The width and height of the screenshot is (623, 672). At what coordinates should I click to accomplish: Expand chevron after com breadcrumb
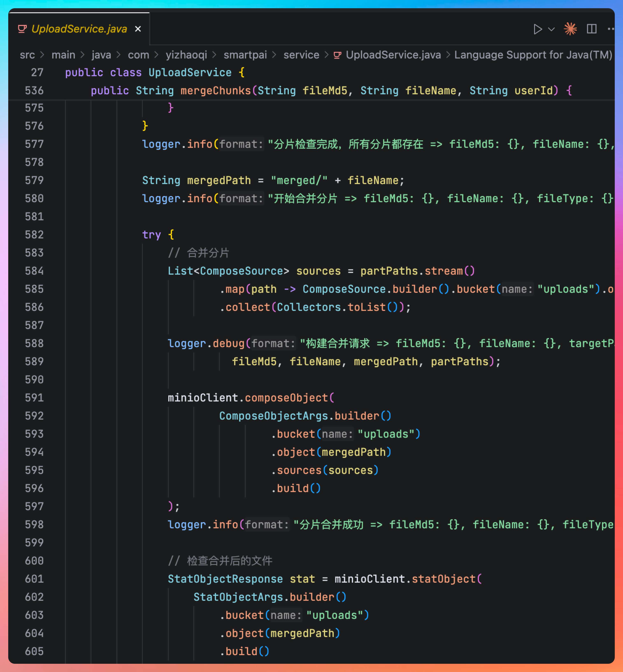[x=156, y=55]
